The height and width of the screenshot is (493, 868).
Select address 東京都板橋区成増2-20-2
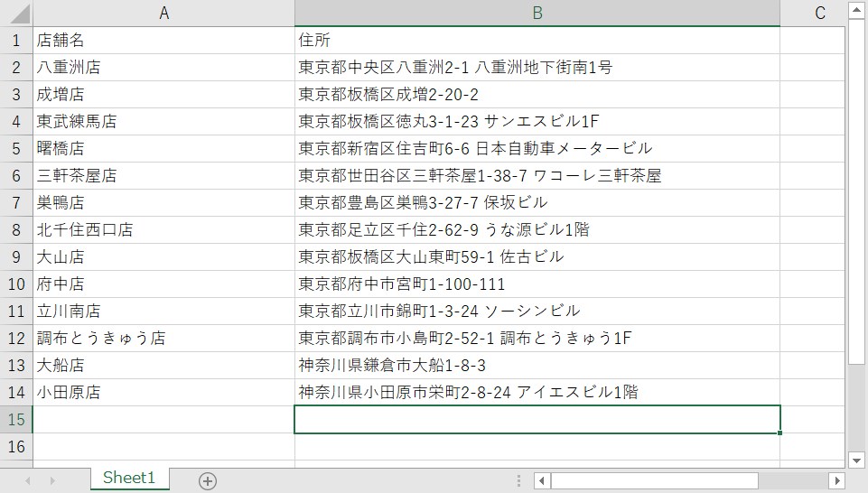click(537, 95)
